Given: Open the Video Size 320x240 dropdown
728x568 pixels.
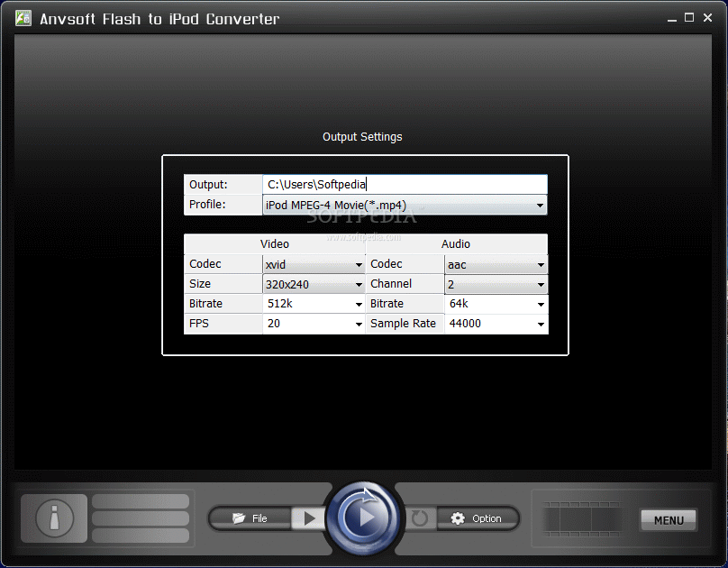Looking at the screenshot, I should [x=314, y=284].
